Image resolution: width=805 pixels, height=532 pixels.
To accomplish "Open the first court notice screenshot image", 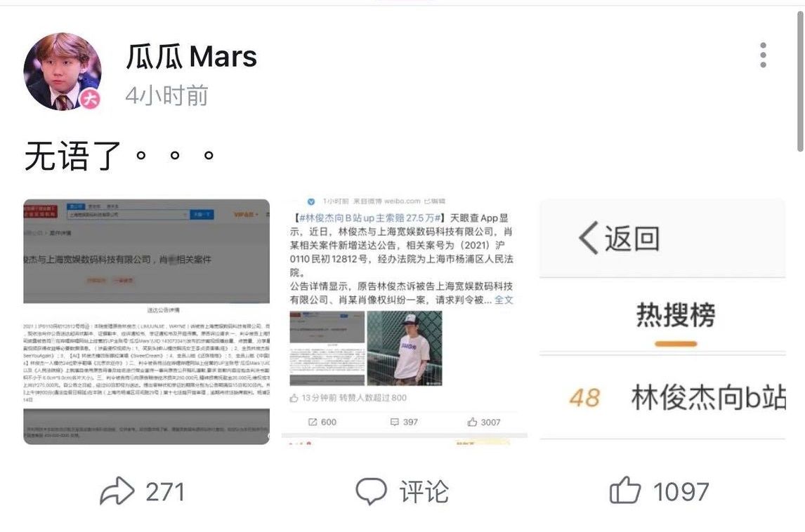I will coord(146,321).
